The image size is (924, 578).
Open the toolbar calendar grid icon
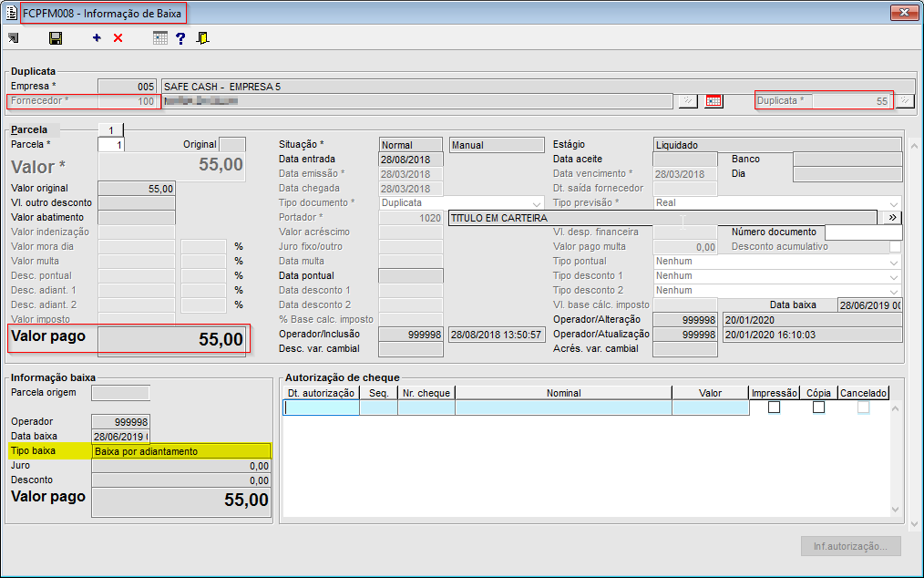[160, 38]
